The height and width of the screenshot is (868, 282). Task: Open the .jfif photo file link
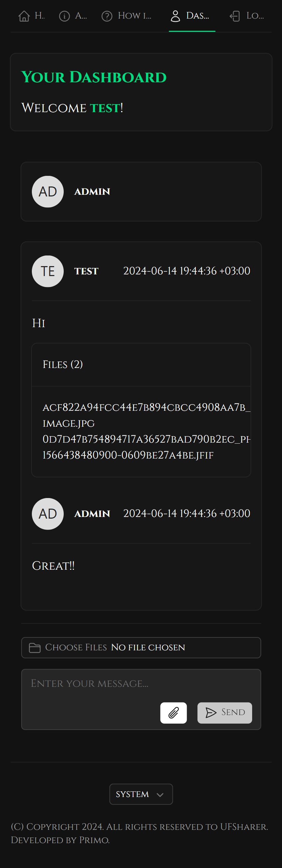coord(147,447)
